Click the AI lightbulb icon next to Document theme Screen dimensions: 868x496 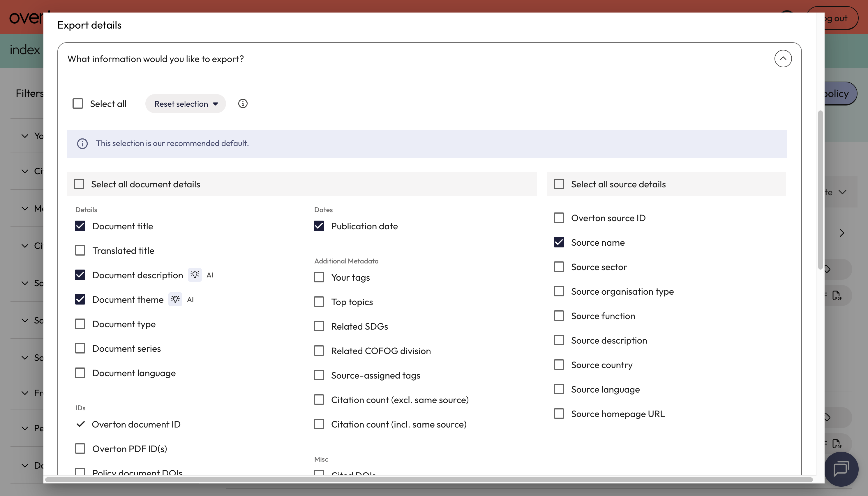(175, 300)
